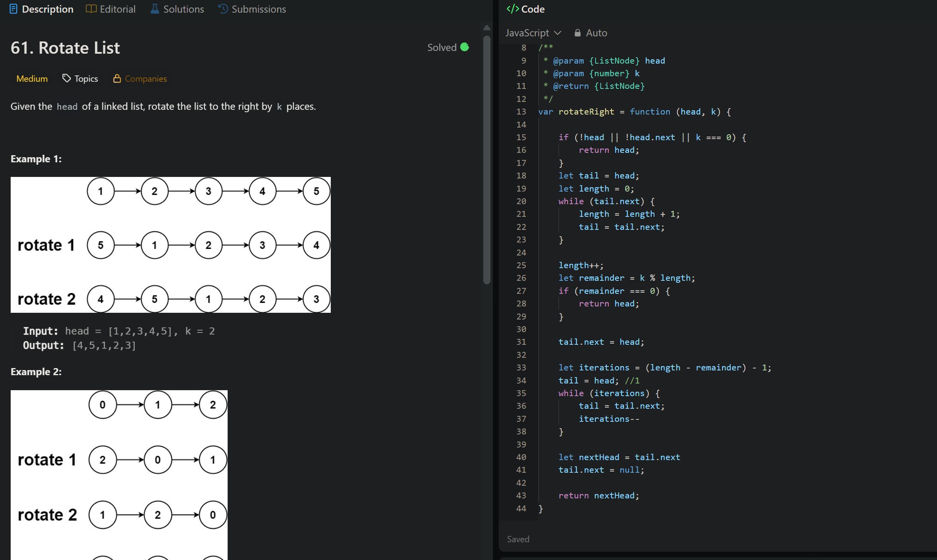The image size is (937, 560).
Task: Open the Solutions tab
Action: [183, 9]
